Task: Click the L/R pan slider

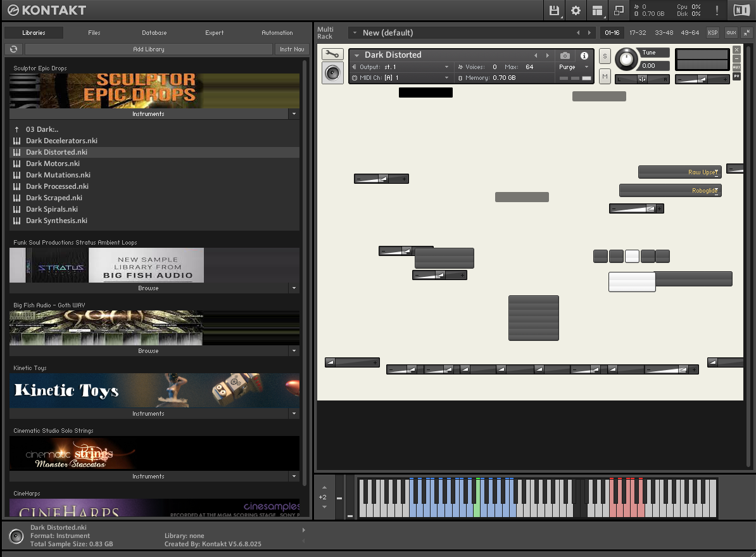Action: tap(642, 79)
